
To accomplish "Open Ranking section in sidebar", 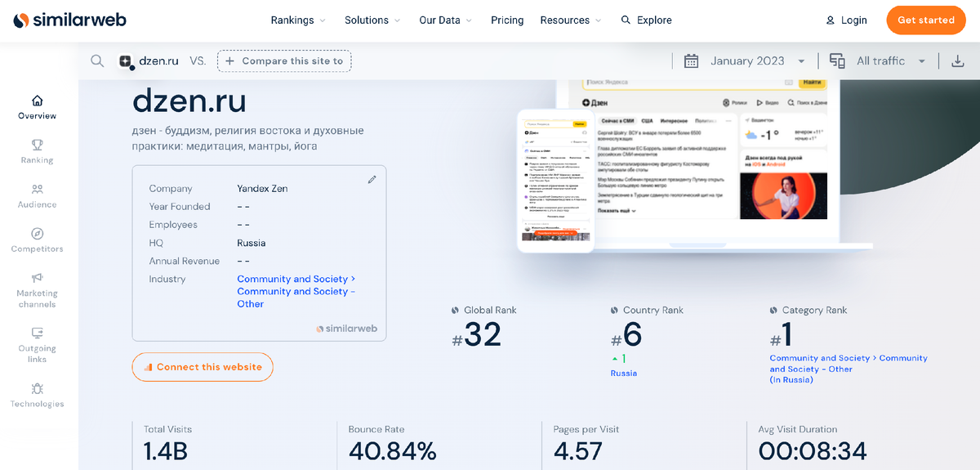I will 38,151.
